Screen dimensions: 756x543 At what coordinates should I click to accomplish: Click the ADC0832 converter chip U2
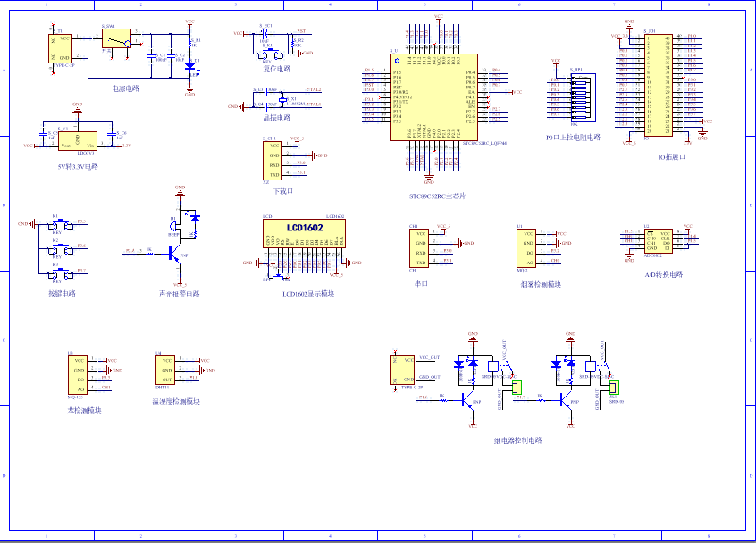pos(658,240)
